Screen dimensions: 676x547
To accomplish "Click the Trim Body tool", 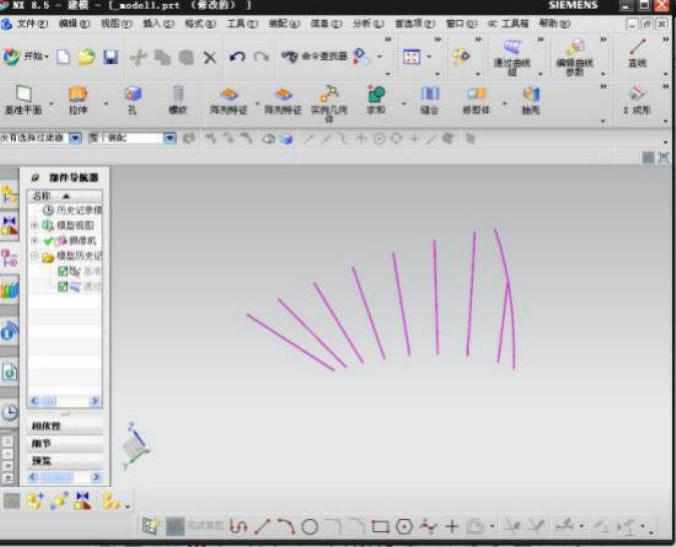I will pyautogui.click(x=476, y=100).
